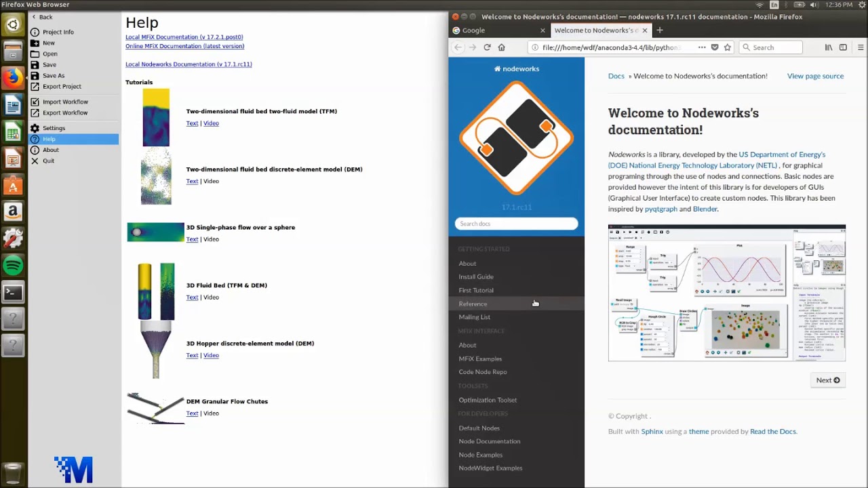Choose Export Project menu label
Image resolution: width=868 pixels, height=488 pixels.
(x=62, y=86)
